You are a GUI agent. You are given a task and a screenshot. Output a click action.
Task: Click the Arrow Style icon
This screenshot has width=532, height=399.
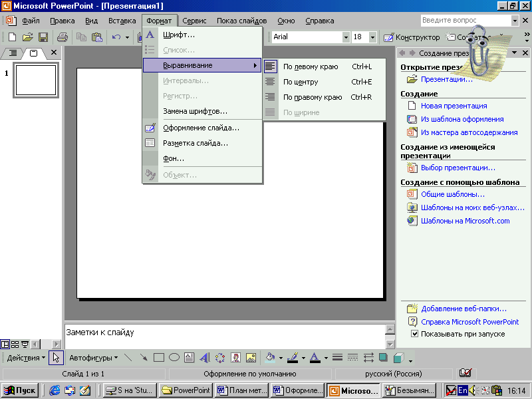point(368,358)
